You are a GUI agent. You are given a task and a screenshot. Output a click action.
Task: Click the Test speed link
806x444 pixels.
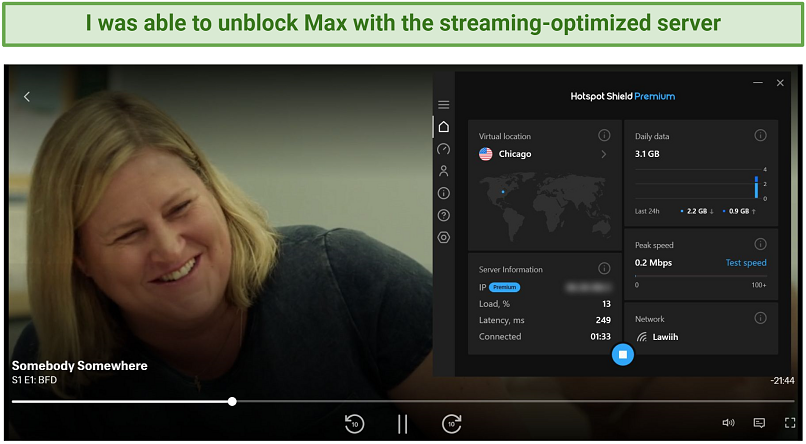coord(745,263)
